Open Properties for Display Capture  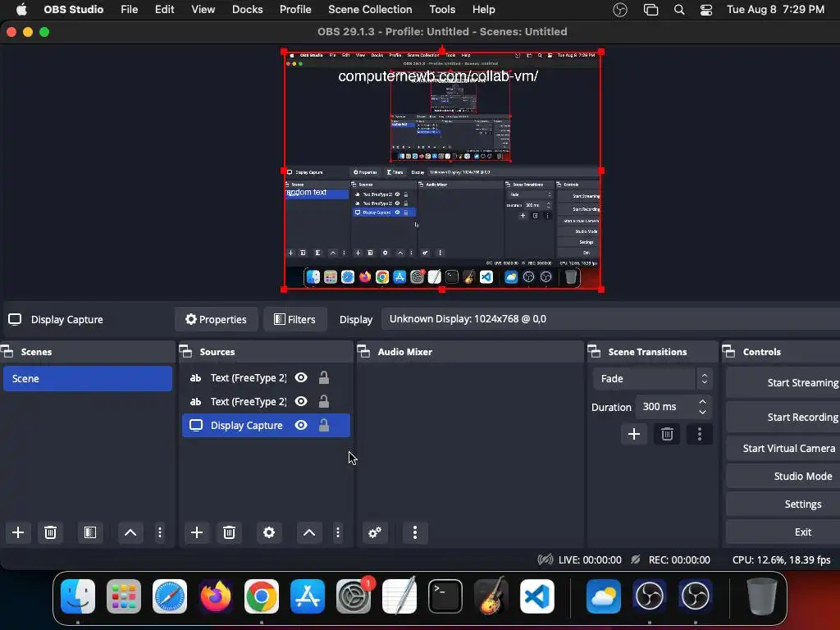216,319
